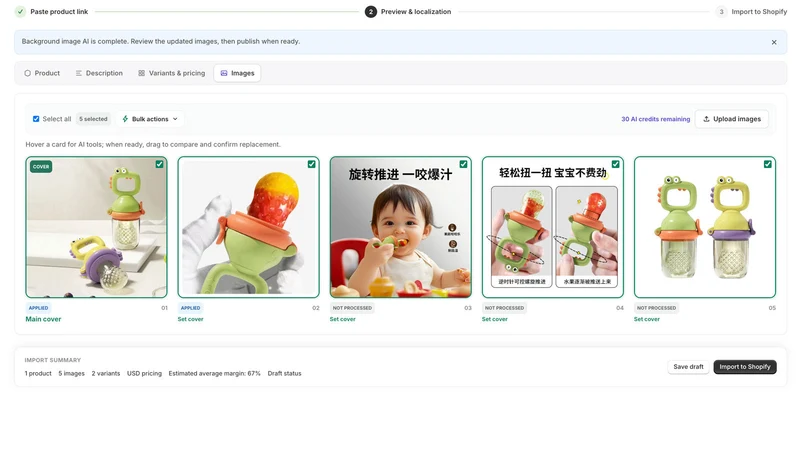Toggle the Select all checkbox
This screenshot has height=450, width=800.
36,119
